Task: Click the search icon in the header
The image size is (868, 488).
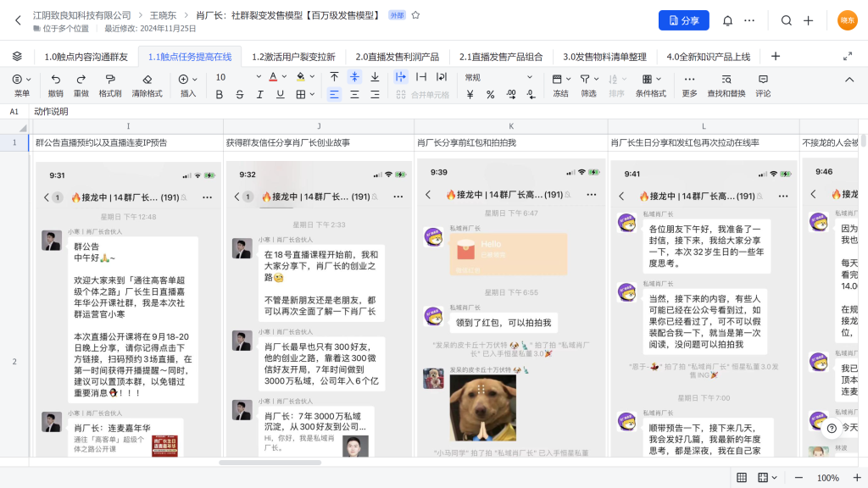Action: click(786, 20)
